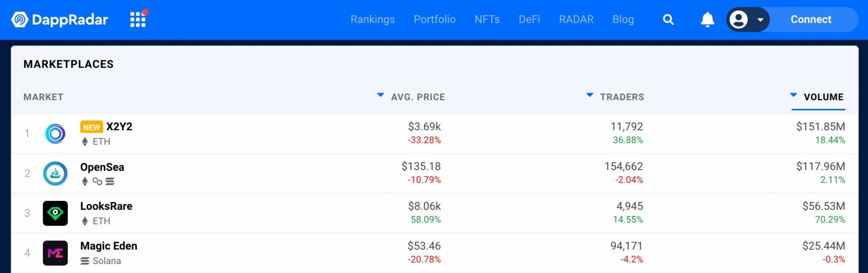Screen dimensions: 868x273
Task: Open the Blog link
Action: (x=623, y=20)
